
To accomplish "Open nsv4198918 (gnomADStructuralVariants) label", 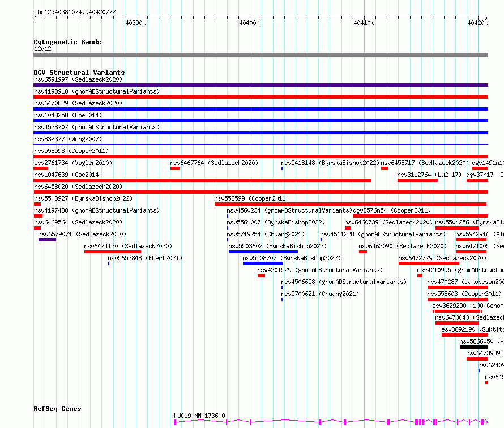I will click(97, 91).
